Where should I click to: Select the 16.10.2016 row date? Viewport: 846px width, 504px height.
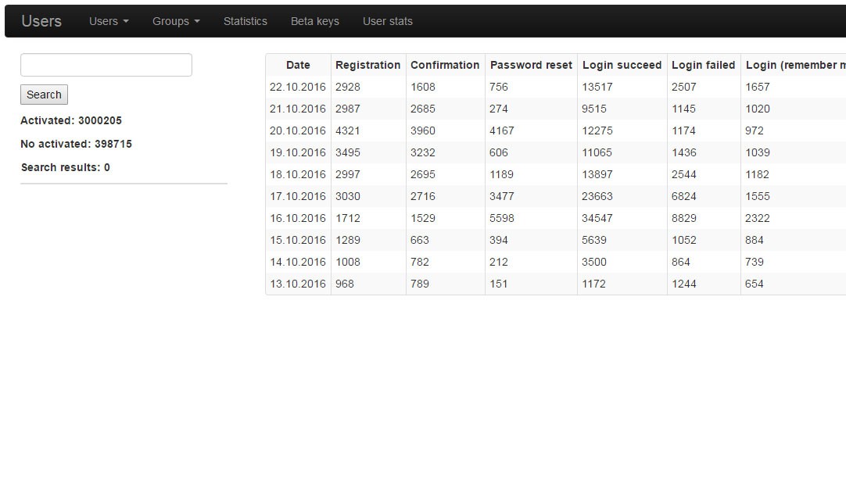pos(298,218)
